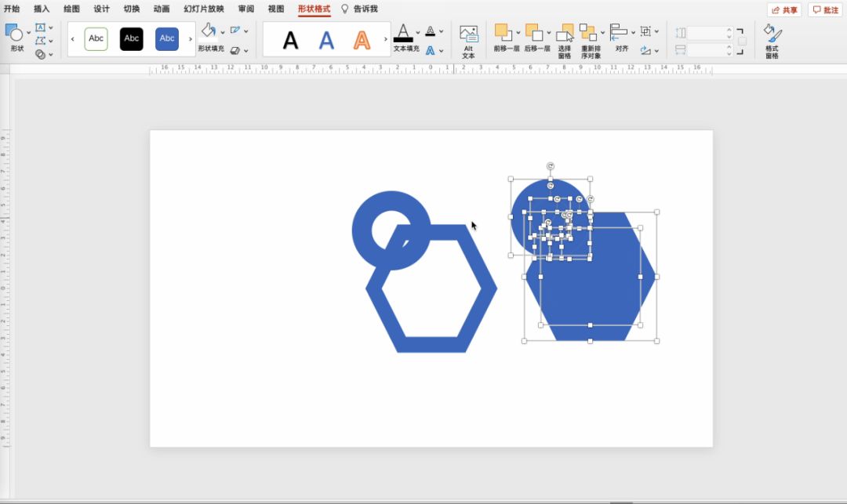847x504 pixels.
Task: Click the shape outline pen icon
Action: (235, 31)
